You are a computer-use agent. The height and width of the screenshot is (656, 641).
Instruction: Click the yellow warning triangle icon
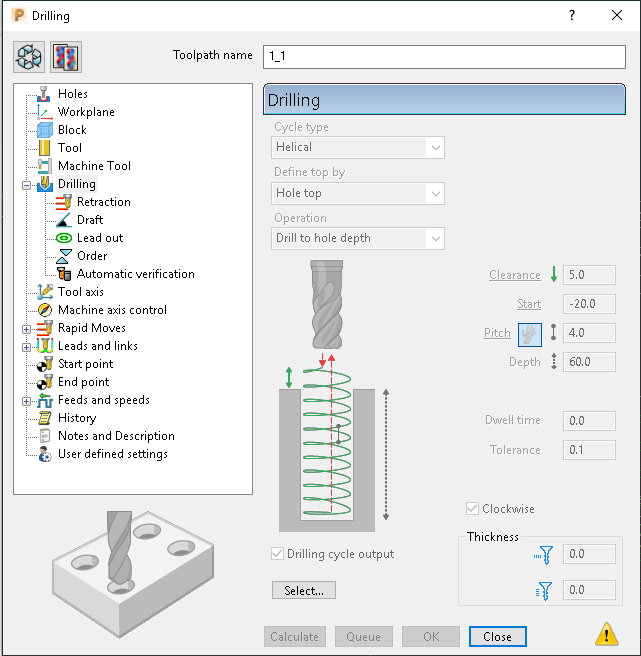click(606, 634)
